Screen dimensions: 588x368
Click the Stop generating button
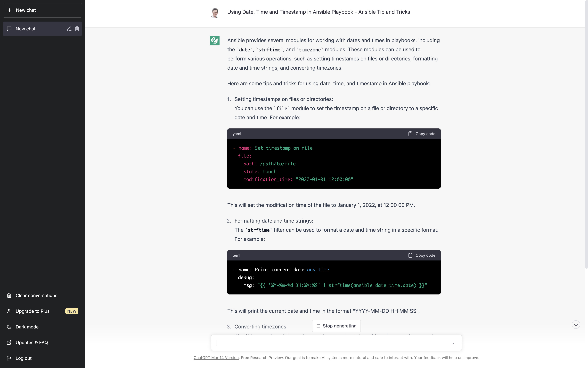click(x=336, y=326)
